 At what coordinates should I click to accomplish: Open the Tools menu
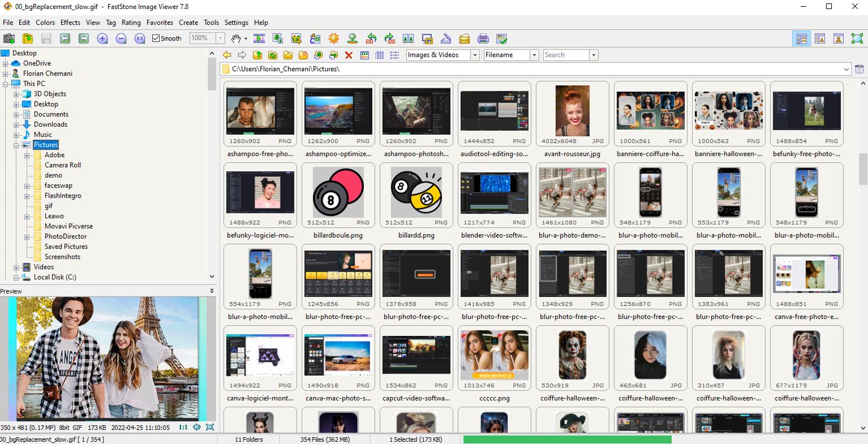(211, 23)
